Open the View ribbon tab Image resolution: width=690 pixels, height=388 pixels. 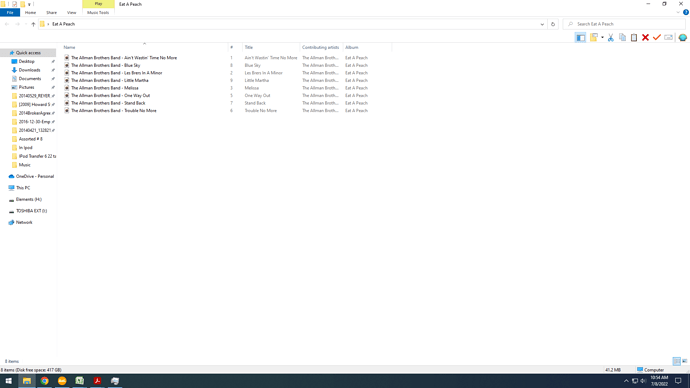[x=71, y=13]
